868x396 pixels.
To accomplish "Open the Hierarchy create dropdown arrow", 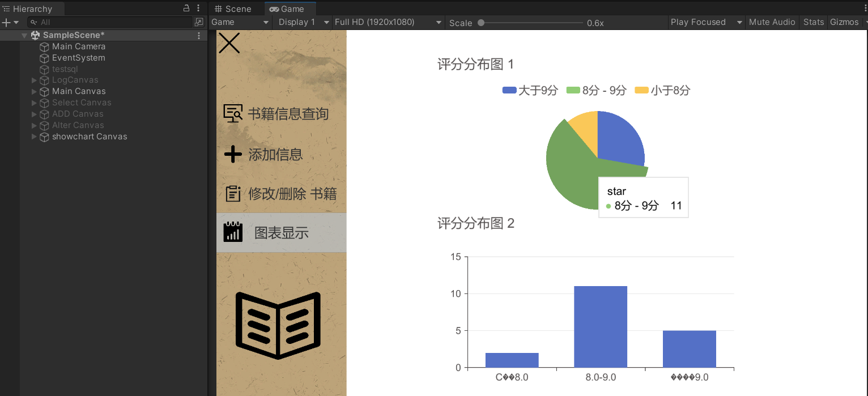I will [x=16, y=22].
